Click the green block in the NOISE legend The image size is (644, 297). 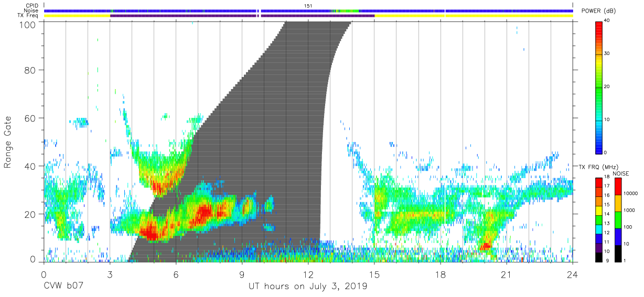(618, 220)
